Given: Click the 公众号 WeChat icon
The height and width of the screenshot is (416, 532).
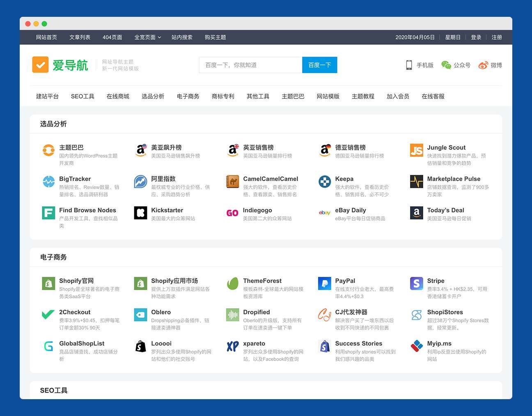Looking at the screenshot, I should tap(445, 65).
